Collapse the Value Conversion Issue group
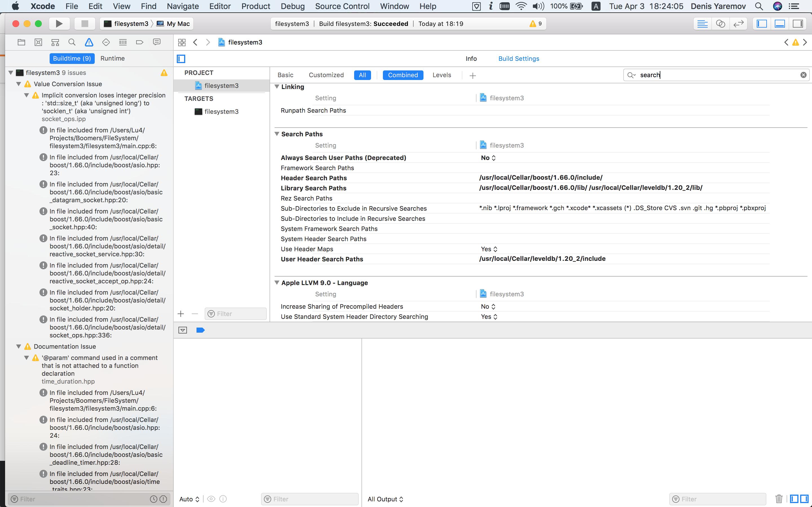Image resolution: width=812 pixels, height=507 pixels. pos(19,84)
